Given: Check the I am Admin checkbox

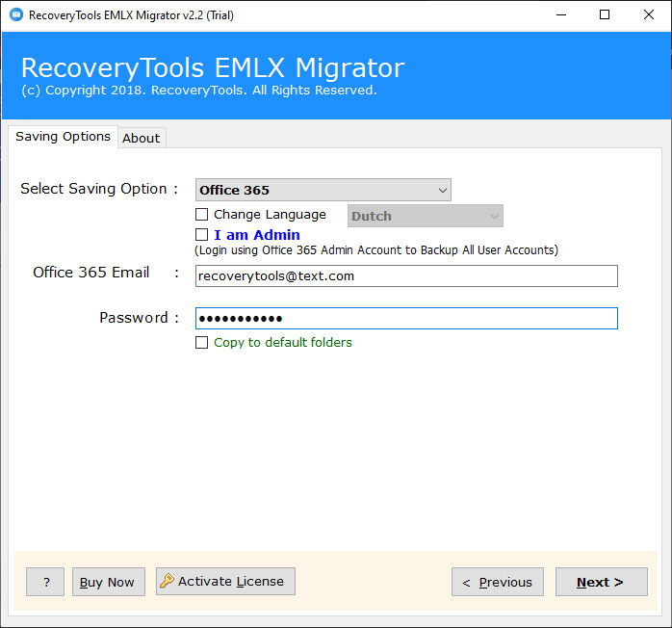Looking at the screenshot, I should coord(201,234).
